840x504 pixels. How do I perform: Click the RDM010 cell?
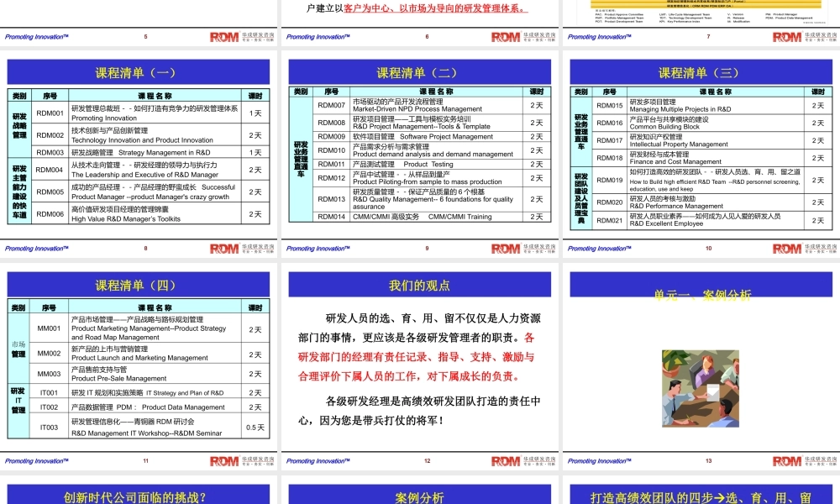tap(331, 150)
